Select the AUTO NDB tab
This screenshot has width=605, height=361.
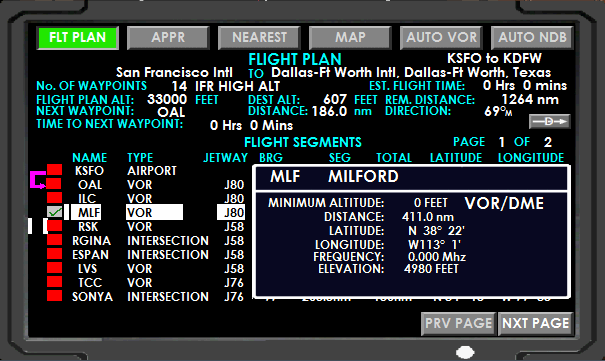click(x=532, y=37)
